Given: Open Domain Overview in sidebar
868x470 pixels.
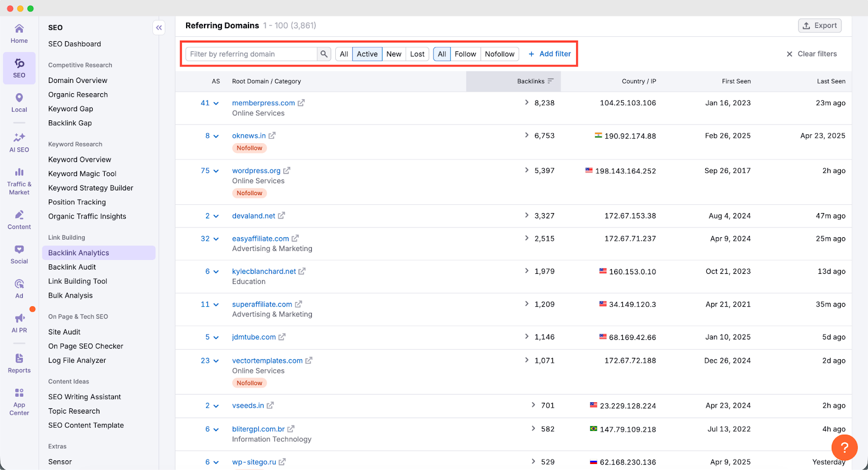Looking at the screenshot, I should tap(78, 80).
